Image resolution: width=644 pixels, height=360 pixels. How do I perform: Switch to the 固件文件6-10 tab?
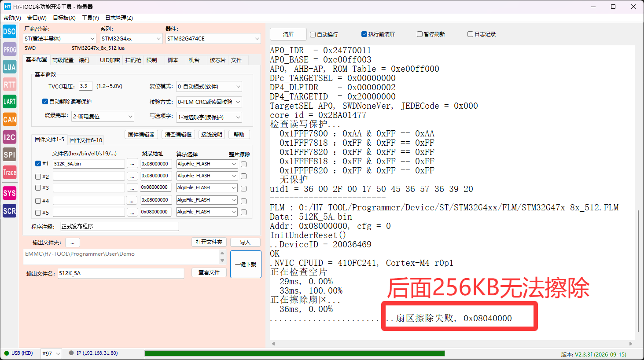pyautogui.click(x=86, y=140)
